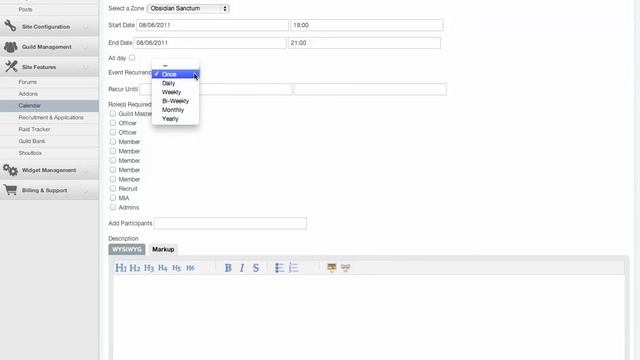640x360 pixels.
Task: Check the MIA role checkbox
Action: [113, 198]
